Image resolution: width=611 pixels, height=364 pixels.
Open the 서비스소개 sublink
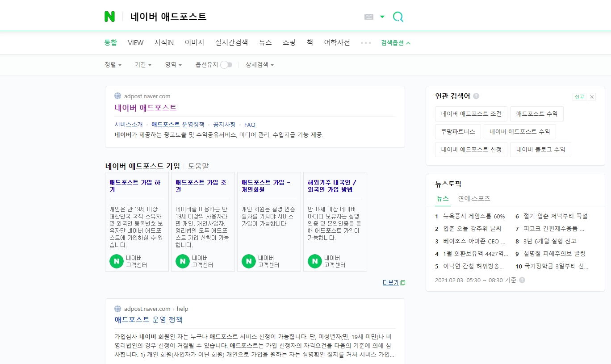pos(129,125)
